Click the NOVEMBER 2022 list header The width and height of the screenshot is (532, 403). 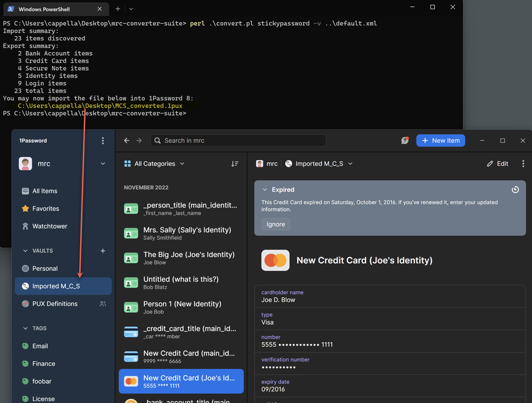[146, 188]
